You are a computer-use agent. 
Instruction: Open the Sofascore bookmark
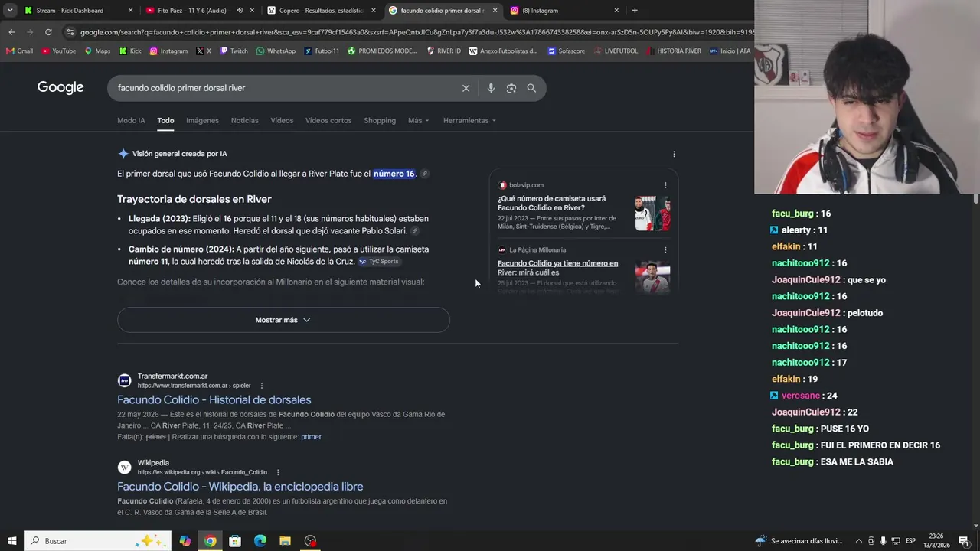pyautogui.click(x=567, y=51)
